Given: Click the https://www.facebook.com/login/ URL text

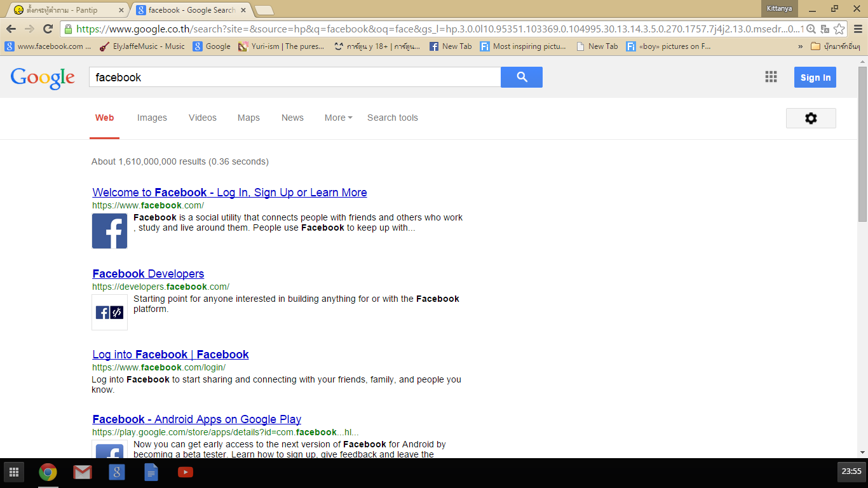Looking at the screenshot, I should (x=159, y=367).
